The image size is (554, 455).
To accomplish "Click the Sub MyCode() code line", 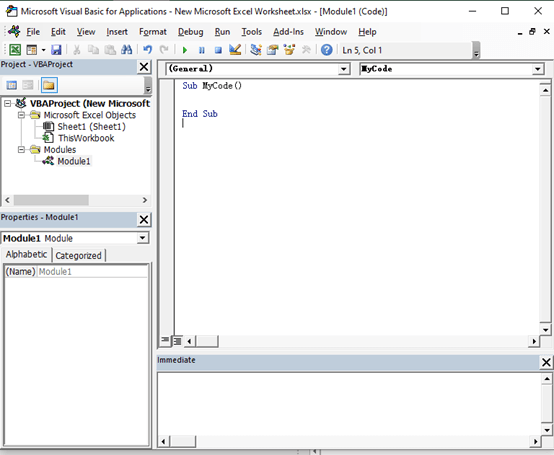I will [x=212, y=85].
